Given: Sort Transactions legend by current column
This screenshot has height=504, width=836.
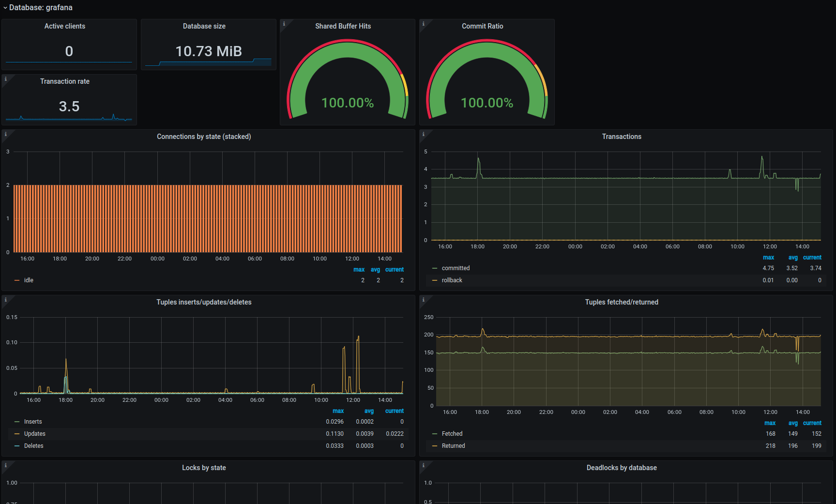Looking at the screenshot, I should [x=812, y=258].
